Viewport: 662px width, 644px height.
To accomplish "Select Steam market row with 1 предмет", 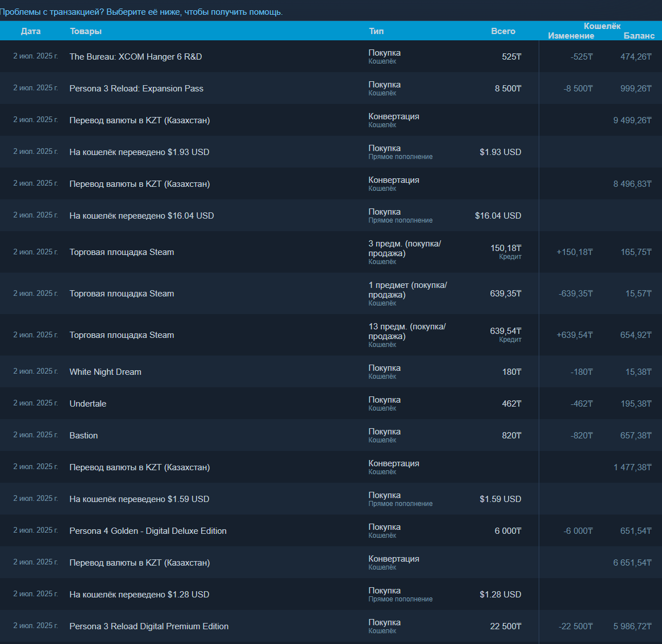I will coord(331,293).
